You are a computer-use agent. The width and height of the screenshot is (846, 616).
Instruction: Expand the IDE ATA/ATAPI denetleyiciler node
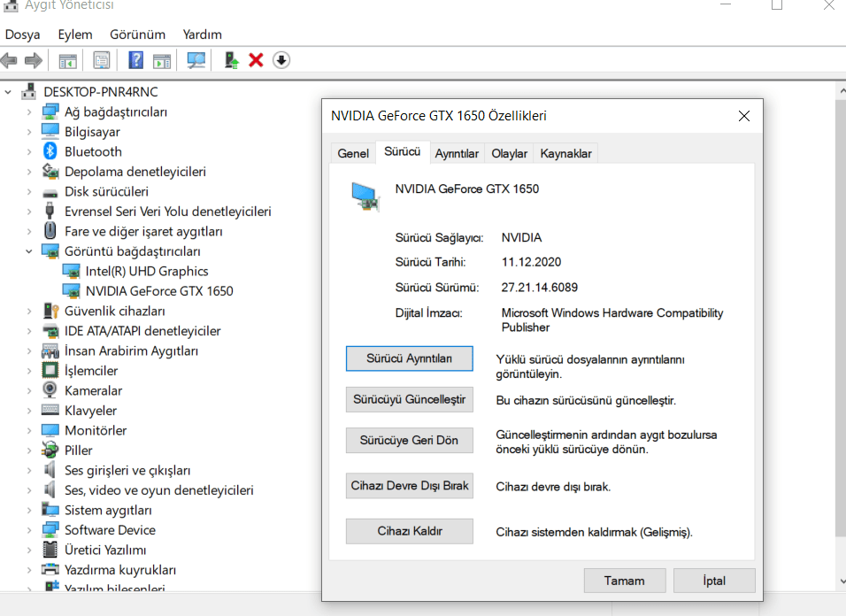pyautogui.click(x=29, y=331)
